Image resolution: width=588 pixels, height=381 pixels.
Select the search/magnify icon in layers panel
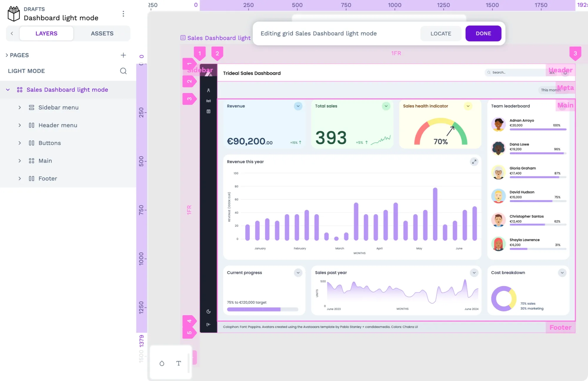tap(123, 71)
